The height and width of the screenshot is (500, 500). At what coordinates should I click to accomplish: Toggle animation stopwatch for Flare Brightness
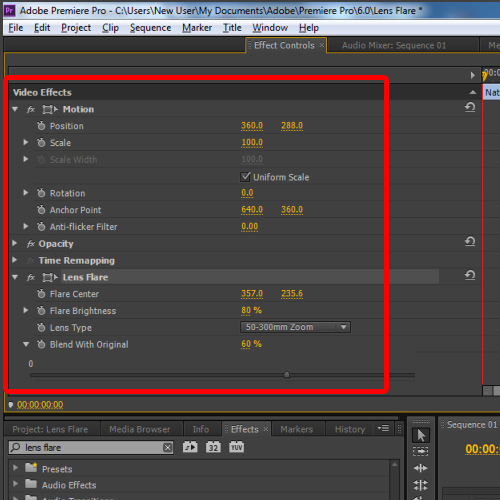[x=41, y=311]
